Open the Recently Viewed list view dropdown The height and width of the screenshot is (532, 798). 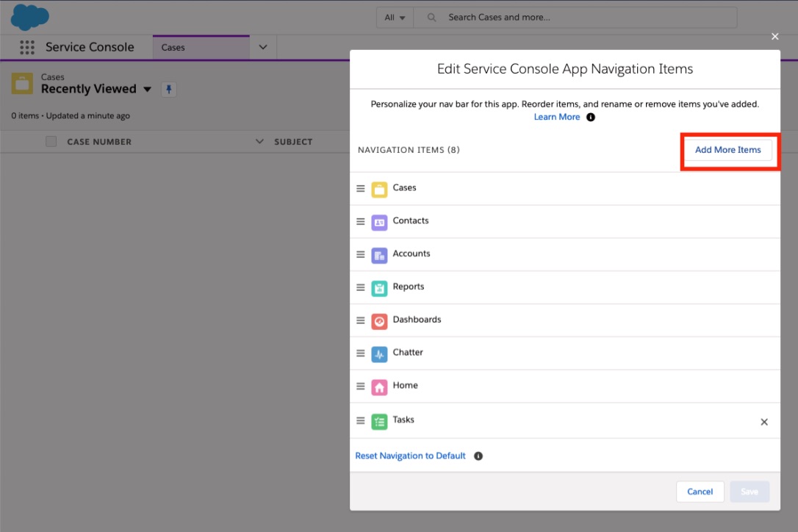pos(148,90)
